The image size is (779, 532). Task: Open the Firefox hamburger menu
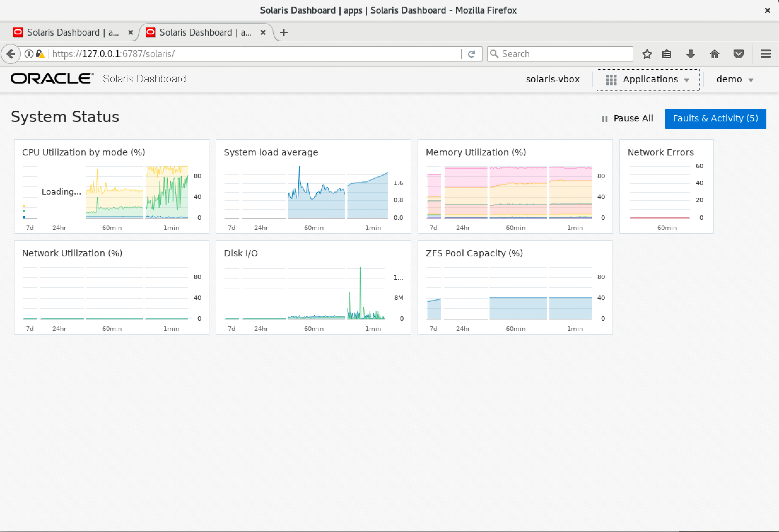pyautogui.click(x=765, y=54)
